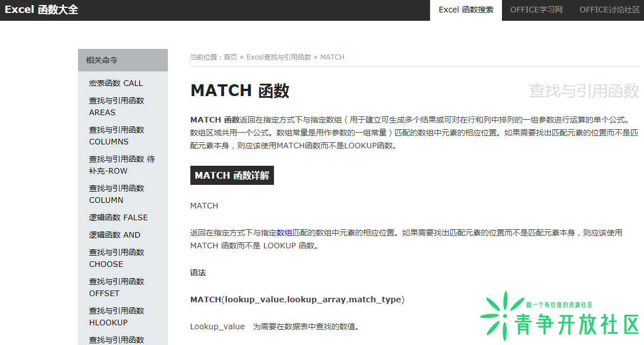The image size is (644, 345).
Task: Open Excel查找与引用函数 breadcrumb link
Action: click(x=279, y=57)
